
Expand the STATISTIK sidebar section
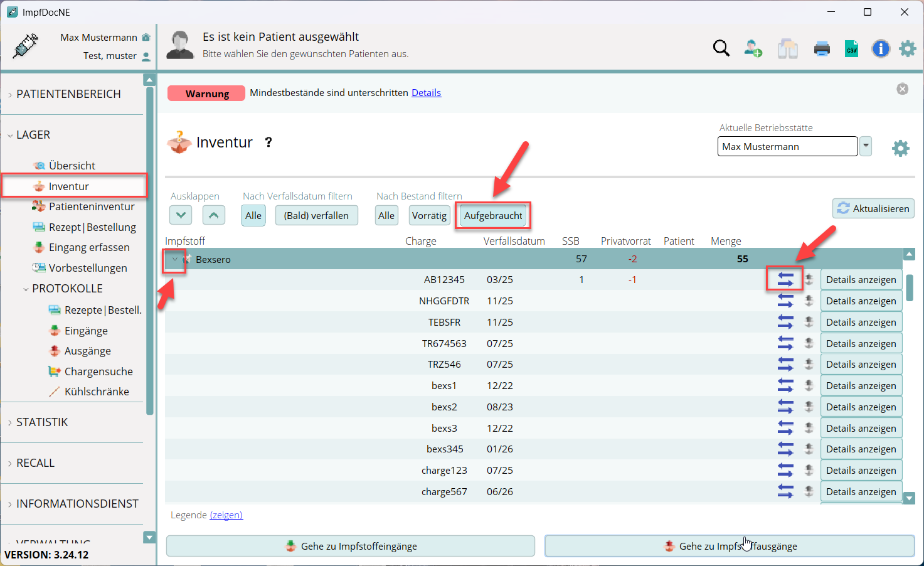(x=42, y=422)
